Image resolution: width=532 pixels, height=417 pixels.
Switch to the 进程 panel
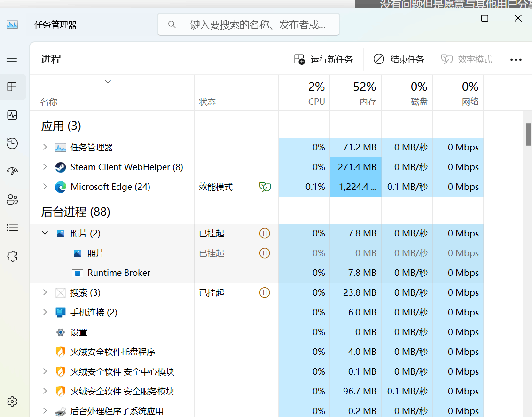click(x=12, y=87)
